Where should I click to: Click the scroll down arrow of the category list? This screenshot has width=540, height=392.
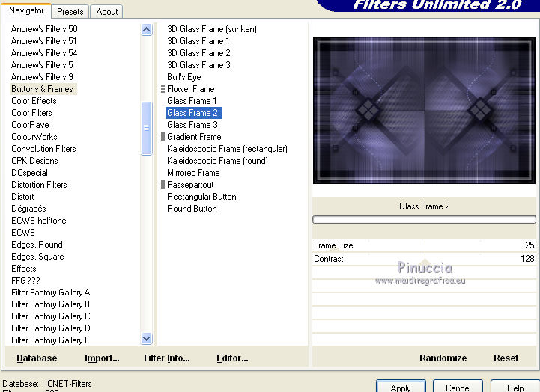tap(146, 339)
